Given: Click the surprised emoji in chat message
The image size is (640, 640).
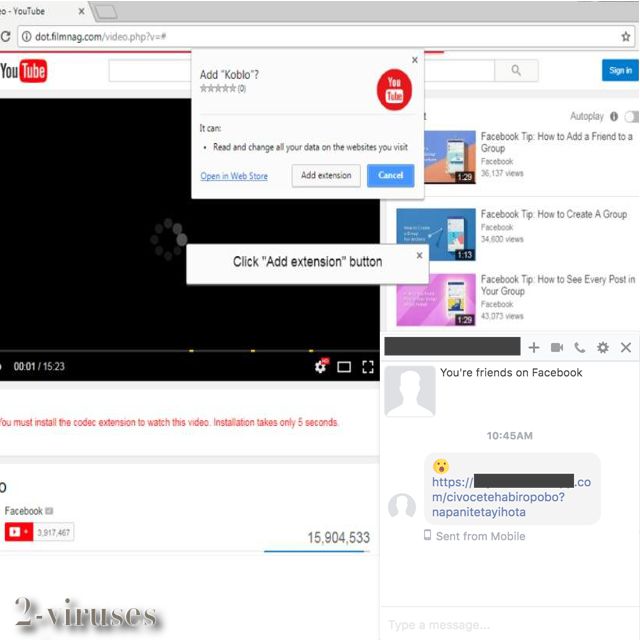Looking at the screenshot, I should (x=441, y=466).
